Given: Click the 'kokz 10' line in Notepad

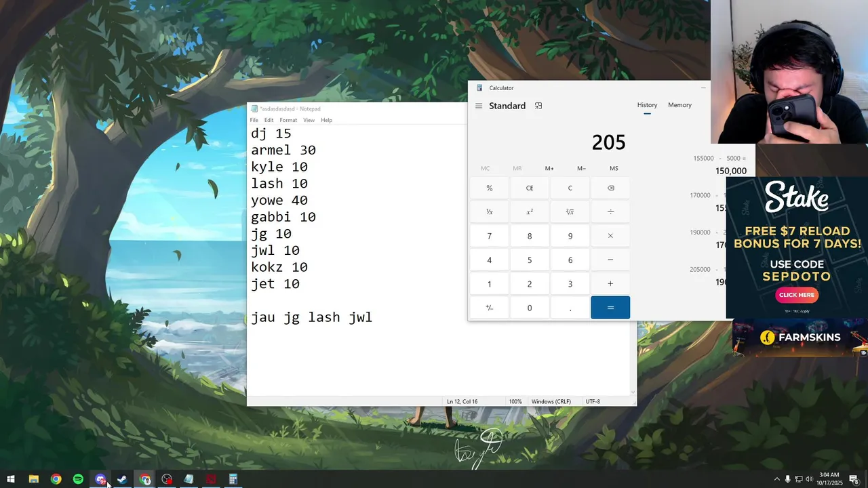Looking at the screenshot, I should click(x=279, y=267).
